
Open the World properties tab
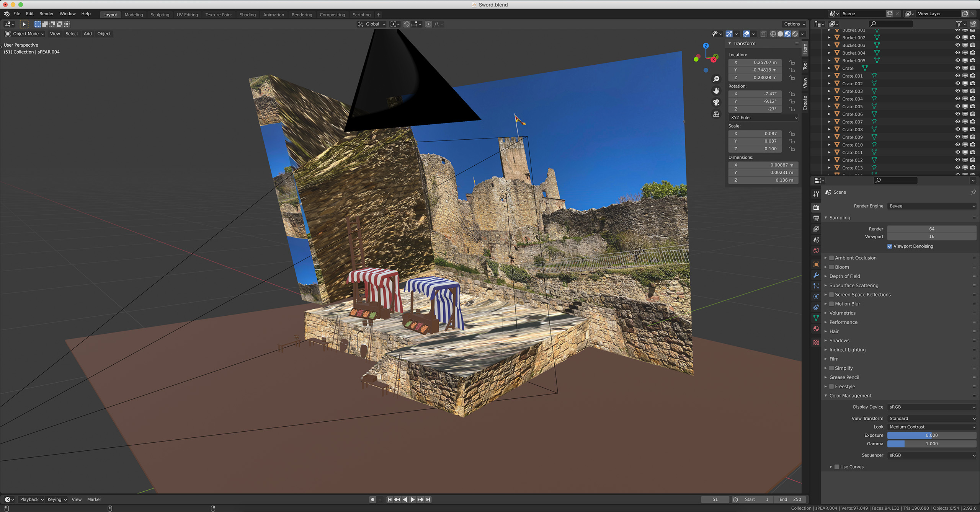coord(816,251)
